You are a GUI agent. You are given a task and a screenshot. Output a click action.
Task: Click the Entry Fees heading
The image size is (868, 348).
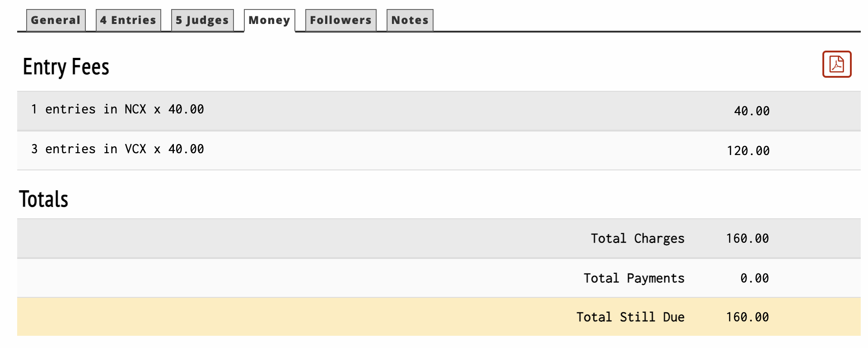pyautogui.click(x=66, y=67)
